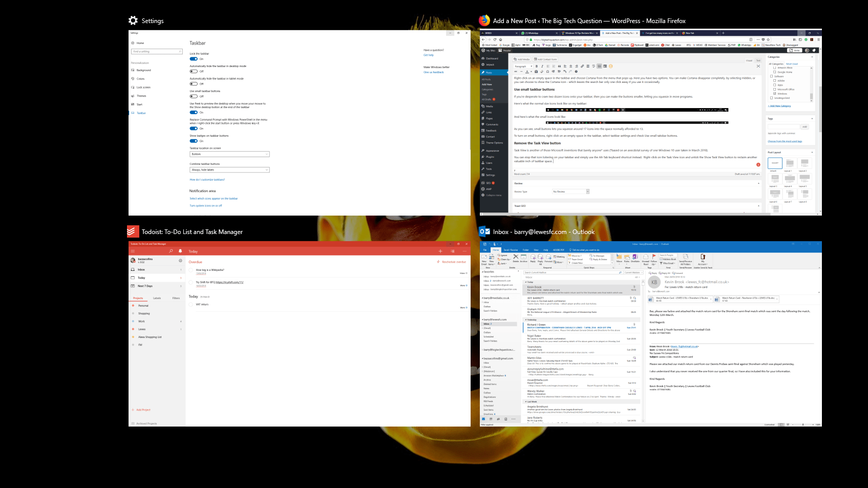This screenshot has width=868, height=488.
Task: Collapse the Favorites group in Outlook
Action: pyautogui.click(x=482, y=271)
